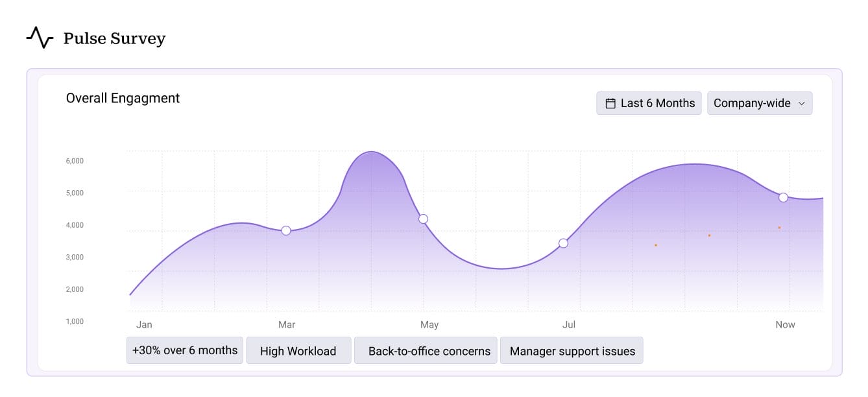Select the July data point marker

coord(564,243)
